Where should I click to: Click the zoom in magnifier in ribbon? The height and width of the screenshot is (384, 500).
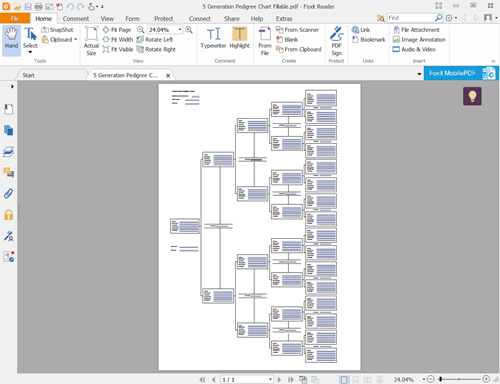(189, 30)
